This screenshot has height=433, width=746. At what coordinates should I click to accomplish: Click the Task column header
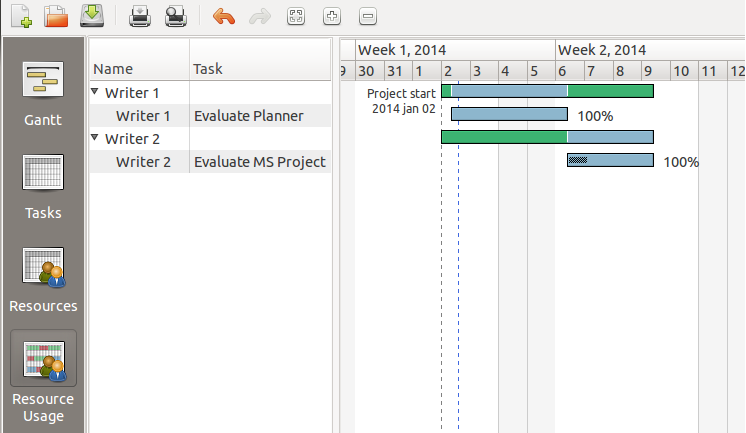(x=259, y=69)
